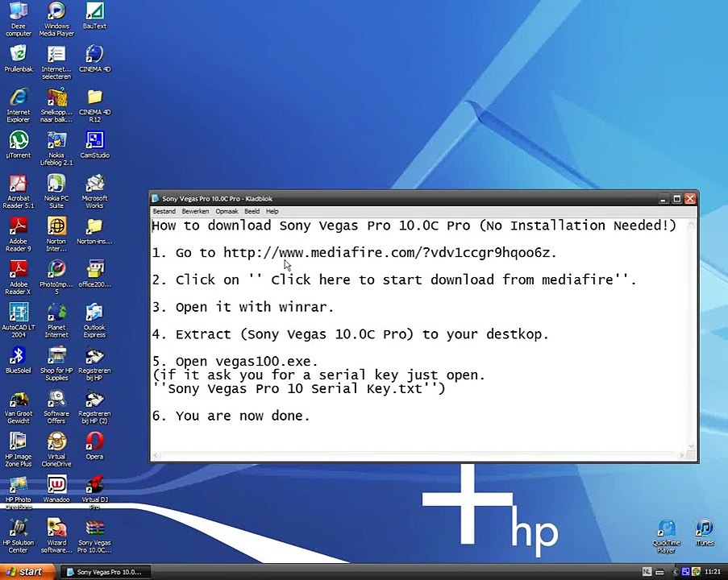728x580 pixels.
Task: Click the Kladblok vertical scrollbar down arrow
Action: [x=691, y=445]
